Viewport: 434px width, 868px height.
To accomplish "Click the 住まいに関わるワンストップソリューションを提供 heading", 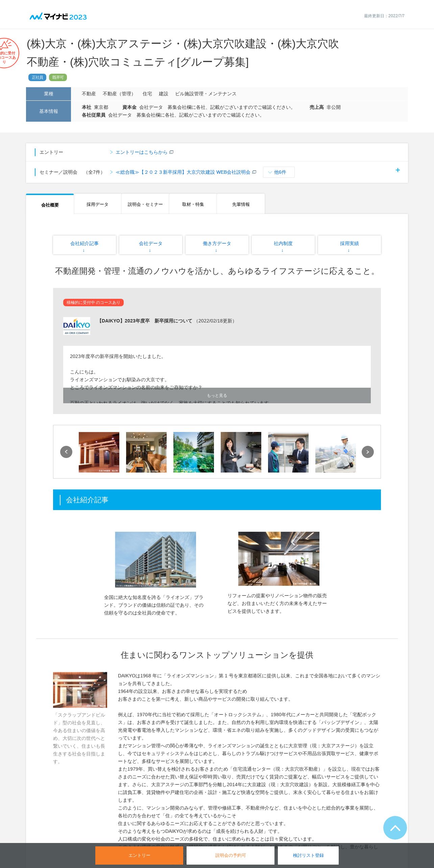I will coord(217,655).
